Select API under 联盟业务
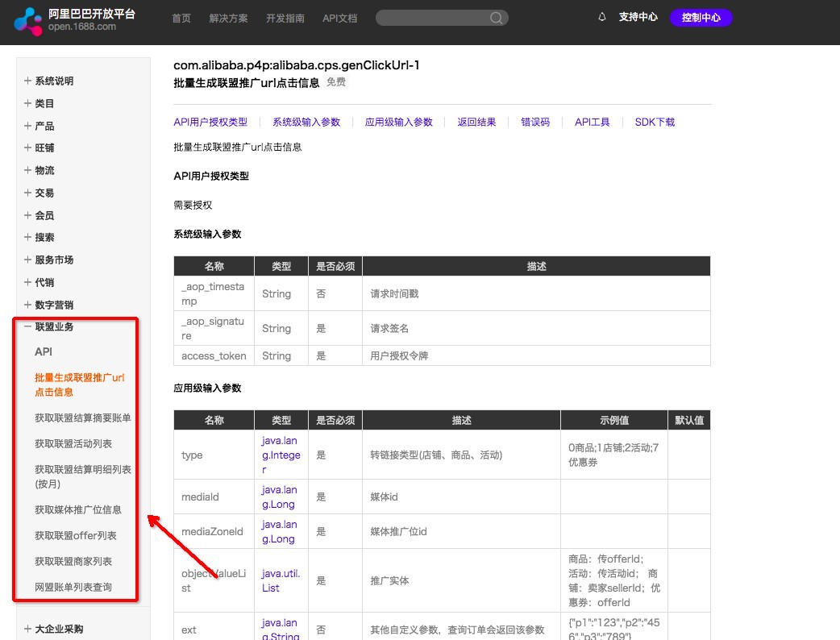The image size is (840, 640). (x=44, y=352)
